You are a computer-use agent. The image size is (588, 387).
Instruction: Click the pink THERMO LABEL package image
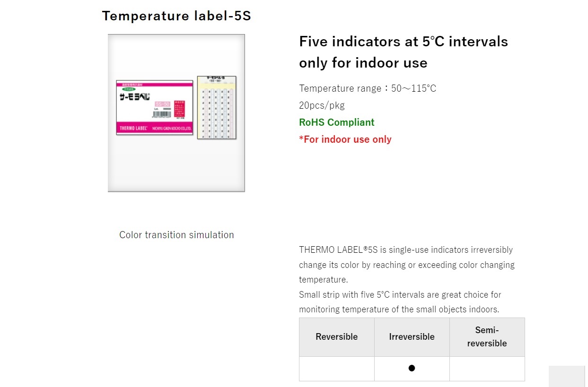[x=155, y=108]
